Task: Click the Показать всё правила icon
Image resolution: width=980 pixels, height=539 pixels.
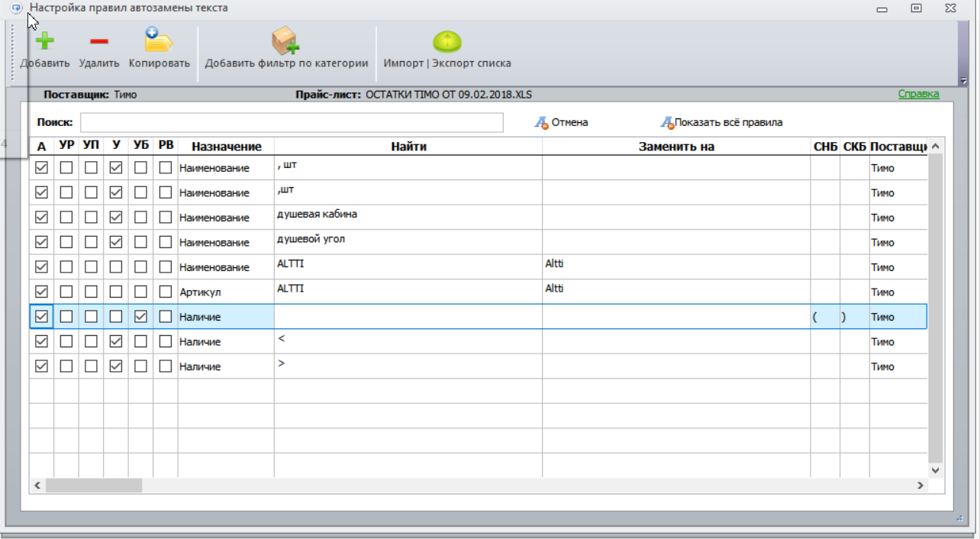Action: 667,122
